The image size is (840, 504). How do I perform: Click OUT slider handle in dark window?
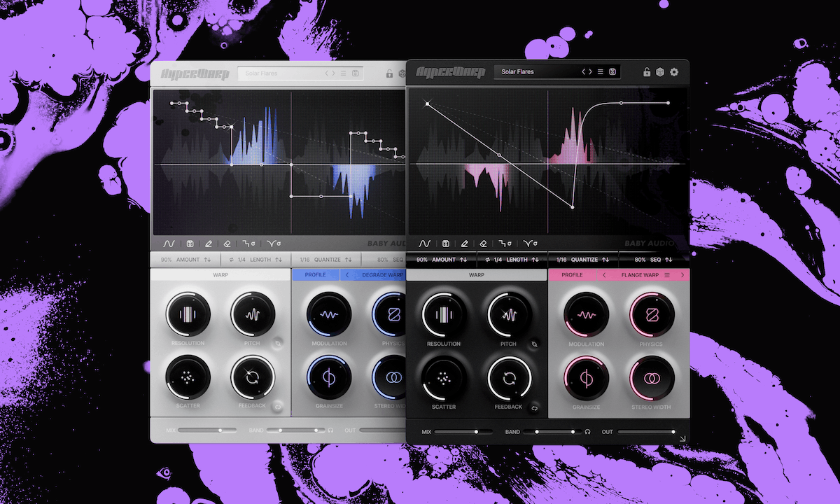click(x=673, y=432)
